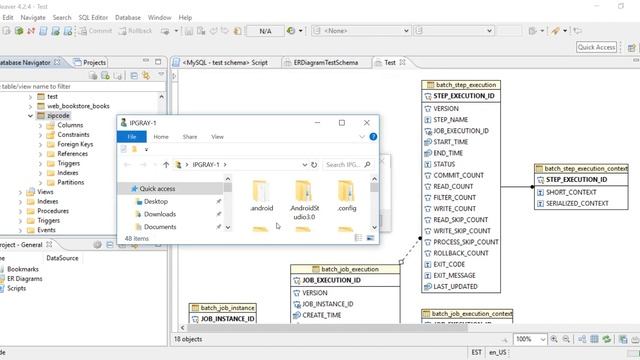Open the Window menu

(x=159, y=18)
